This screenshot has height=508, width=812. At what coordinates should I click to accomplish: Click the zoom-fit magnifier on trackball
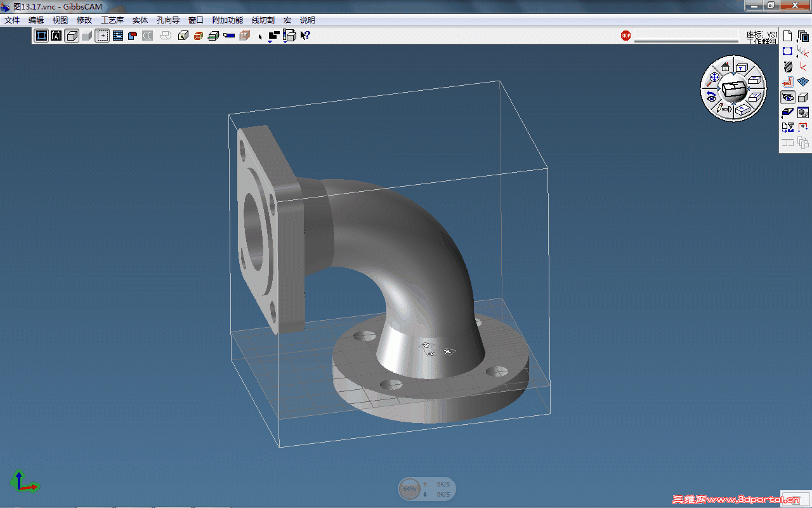712,78
